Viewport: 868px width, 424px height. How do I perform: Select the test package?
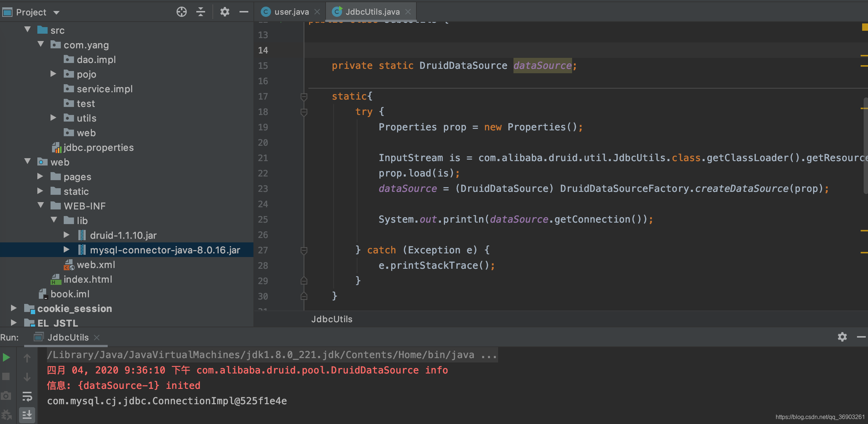point(86,103)
